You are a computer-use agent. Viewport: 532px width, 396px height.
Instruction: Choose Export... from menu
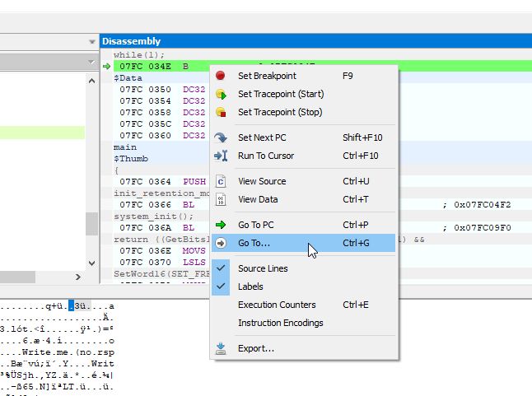click(304, 348)
